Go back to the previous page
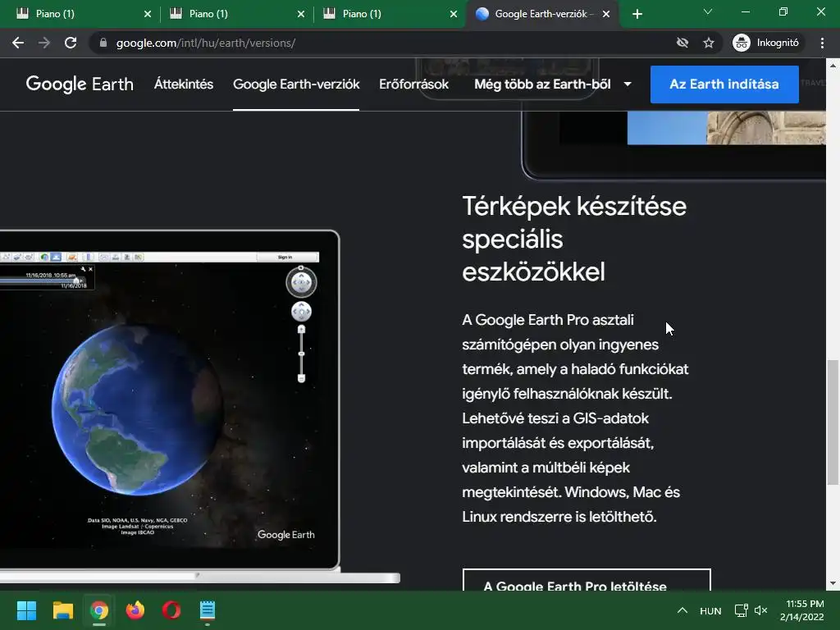The height and width of the screenshot is (630, 840). pyautogui.click(x=18, y=43)
